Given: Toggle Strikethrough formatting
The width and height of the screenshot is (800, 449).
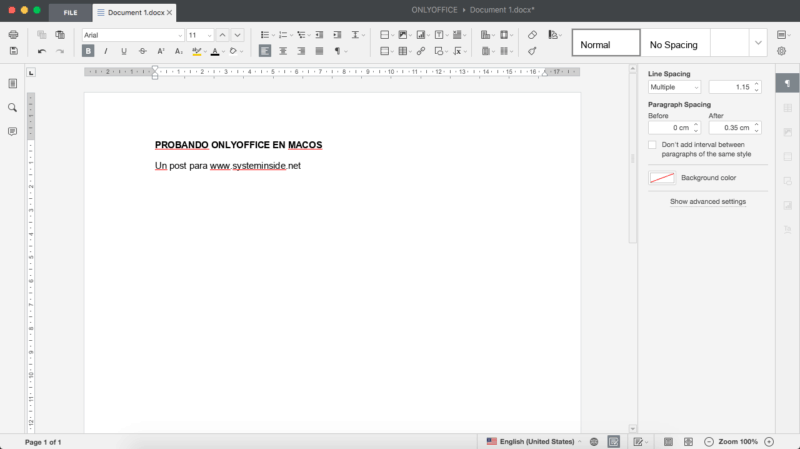Looking at the screenshot, I should [142, 51].
